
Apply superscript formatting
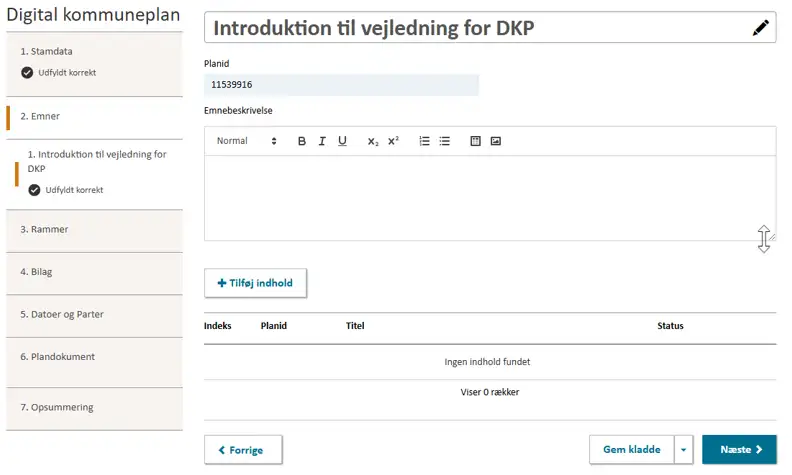click(393, 141)
